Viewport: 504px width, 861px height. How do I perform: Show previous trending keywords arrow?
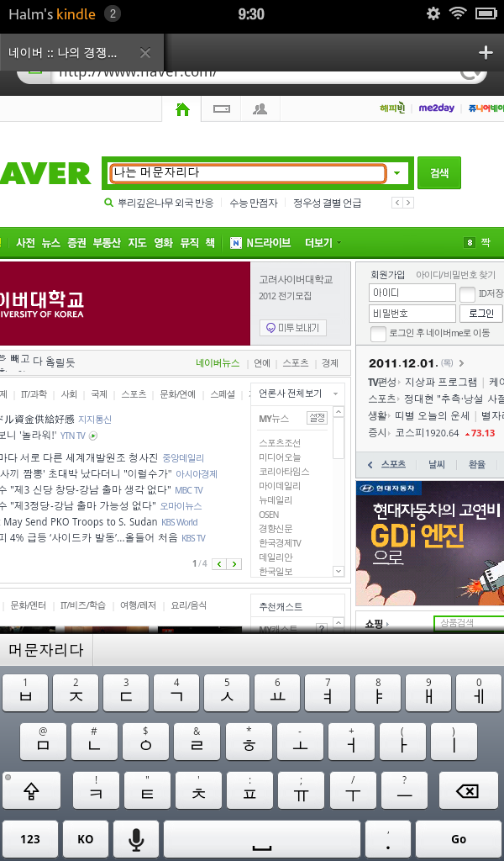397,203
